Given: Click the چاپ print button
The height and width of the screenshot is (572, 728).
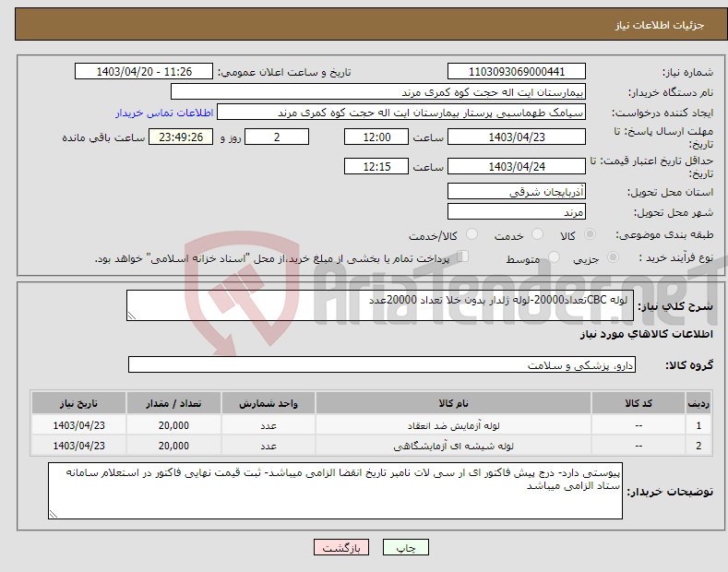Looking at the screenshot, I should [x=406, y=548].
